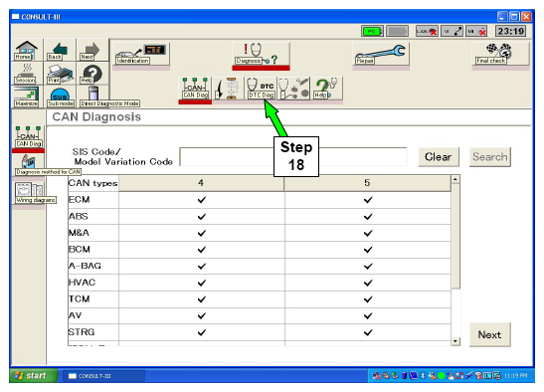Screen dimensions: 544x392
Task: Click the SIS Code/Model Variation Code field
Action: click(293, 157)
